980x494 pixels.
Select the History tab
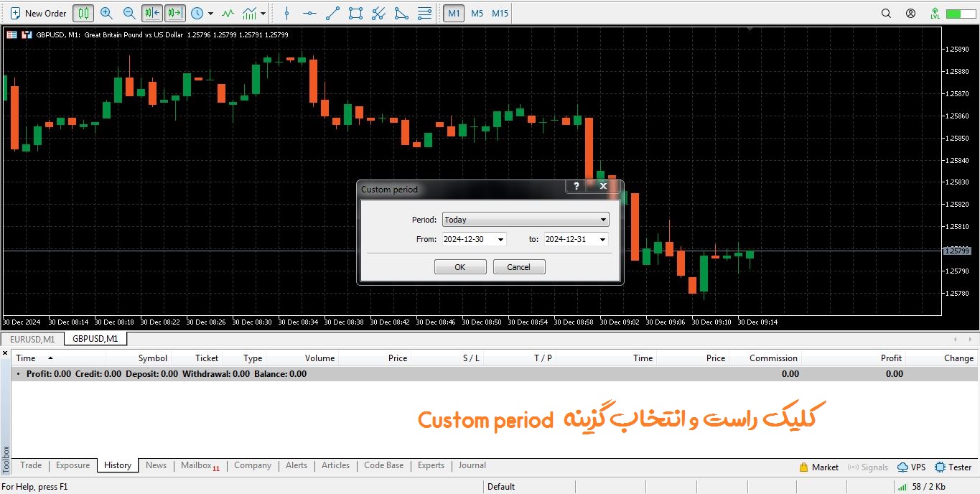tap(118, 465)
